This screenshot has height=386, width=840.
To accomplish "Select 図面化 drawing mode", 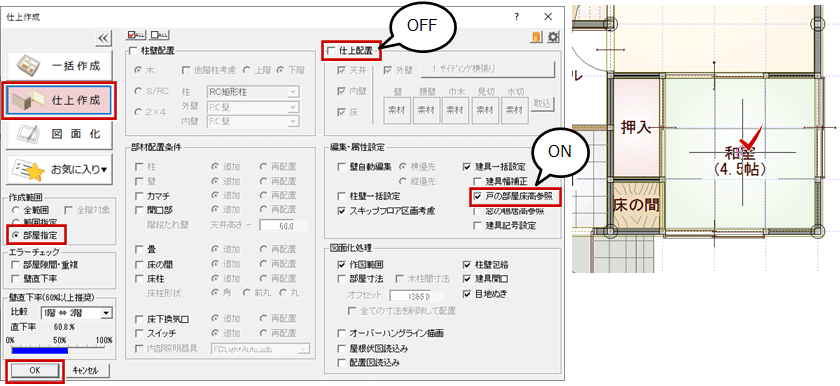I will pyautogui.click(x=59, y=134).
